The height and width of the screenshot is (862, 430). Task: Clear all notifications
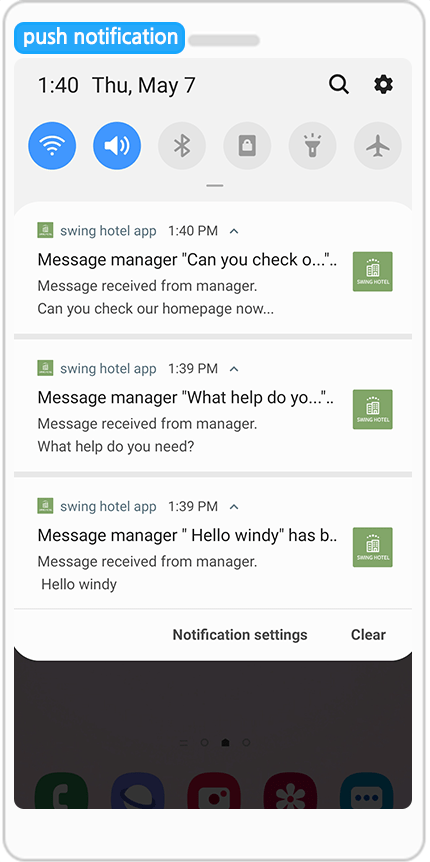tap(368, 635)
